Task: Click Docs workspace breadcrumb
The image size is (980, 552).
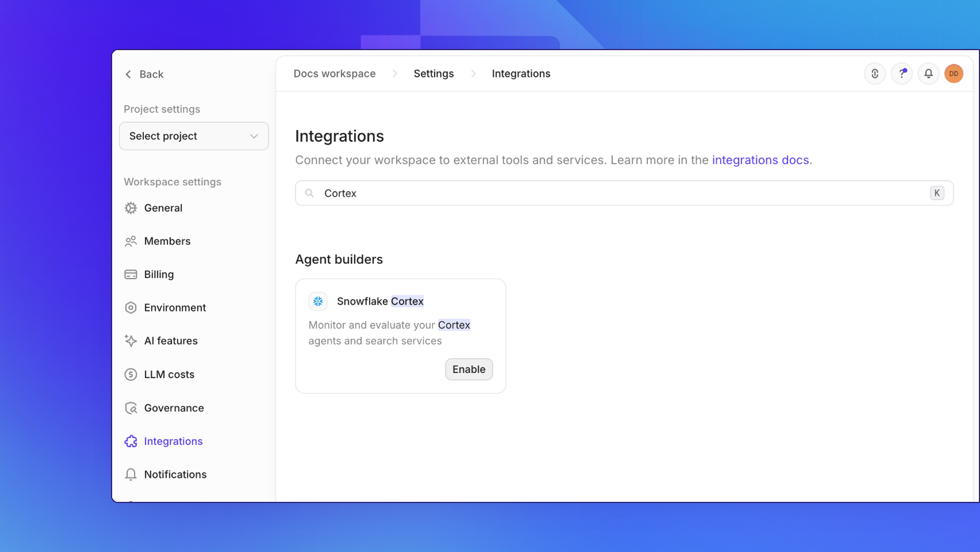Action: coord(334,74)
